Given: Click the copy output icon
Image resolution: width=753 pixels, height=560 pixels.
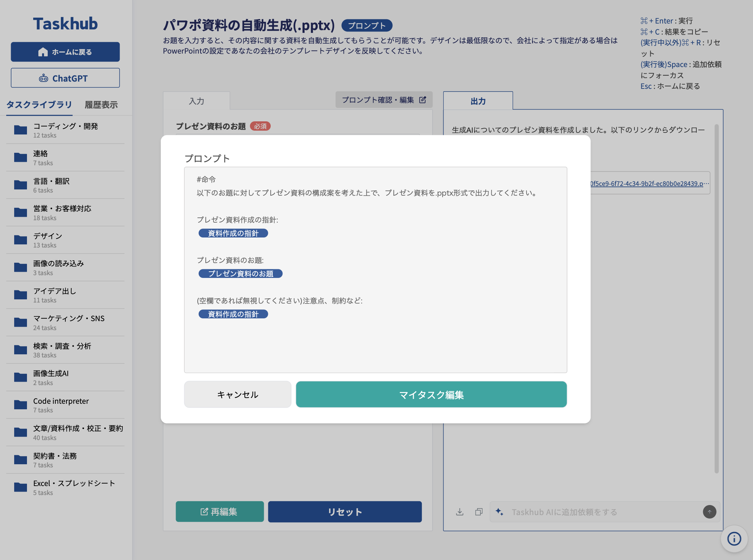Looking at the screenshot, I should 479,512.
